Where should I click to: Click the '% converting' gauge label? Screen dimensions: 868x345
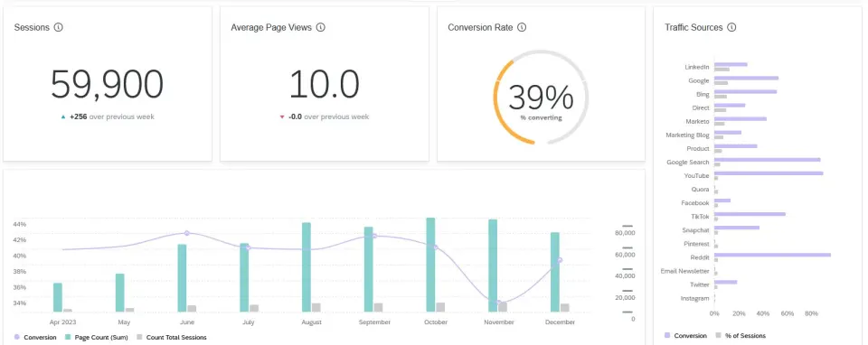point(541,117)
